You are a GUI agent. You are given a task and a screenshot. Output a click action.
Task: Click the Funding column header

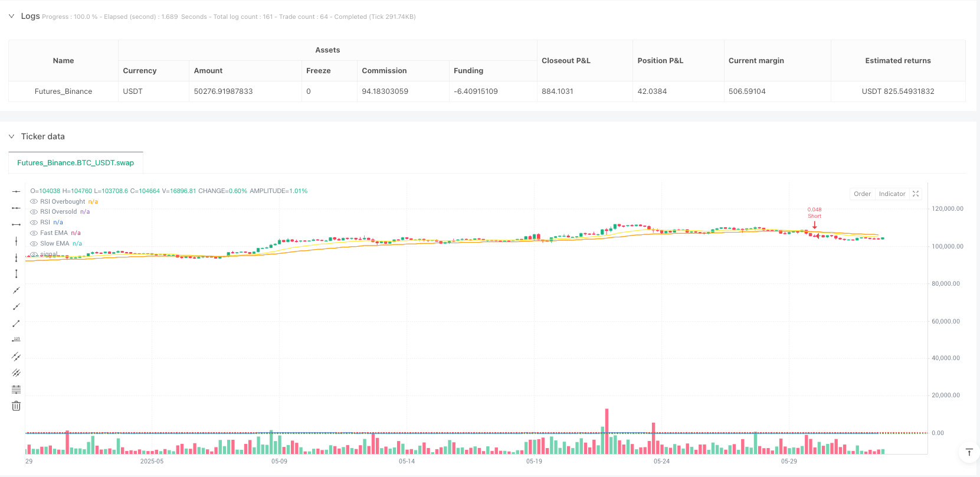pyautogui.click(x=468, y=71)
